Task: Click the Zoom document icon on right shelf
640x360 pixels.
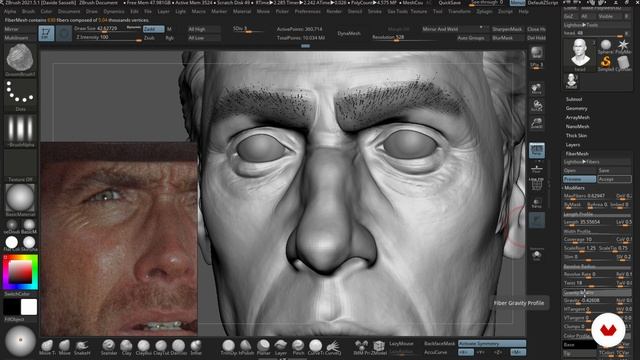Action: click(536, 122)
